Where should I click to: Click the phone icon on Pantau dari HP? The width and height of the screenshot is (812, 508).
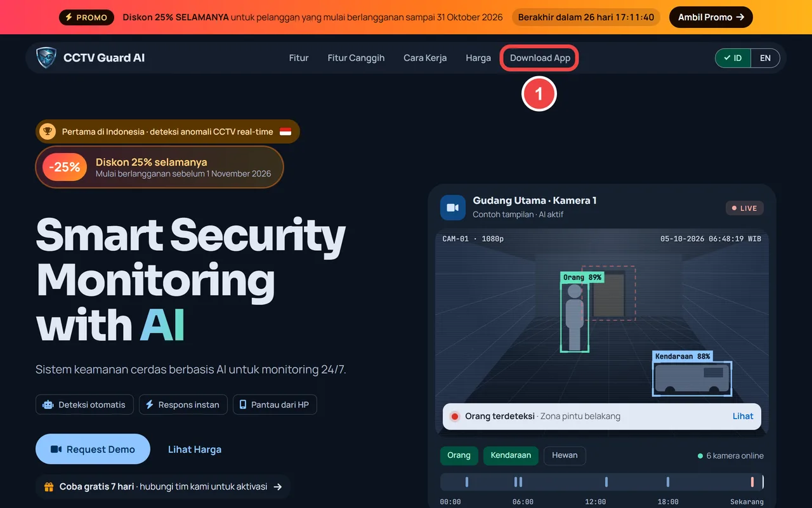[x=242, y=404]
